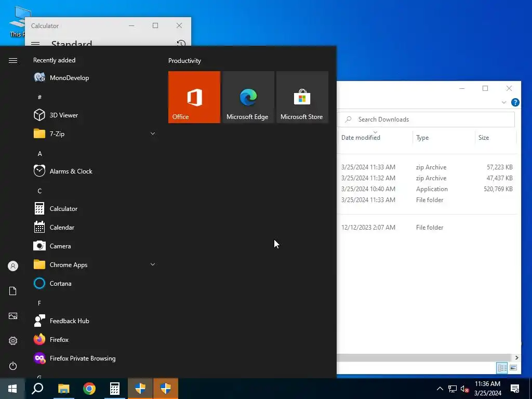Image resolution: width=532 pixels, height=399 pixels.
Task: Click the Search Downloads field
Action: pos(427,119)
